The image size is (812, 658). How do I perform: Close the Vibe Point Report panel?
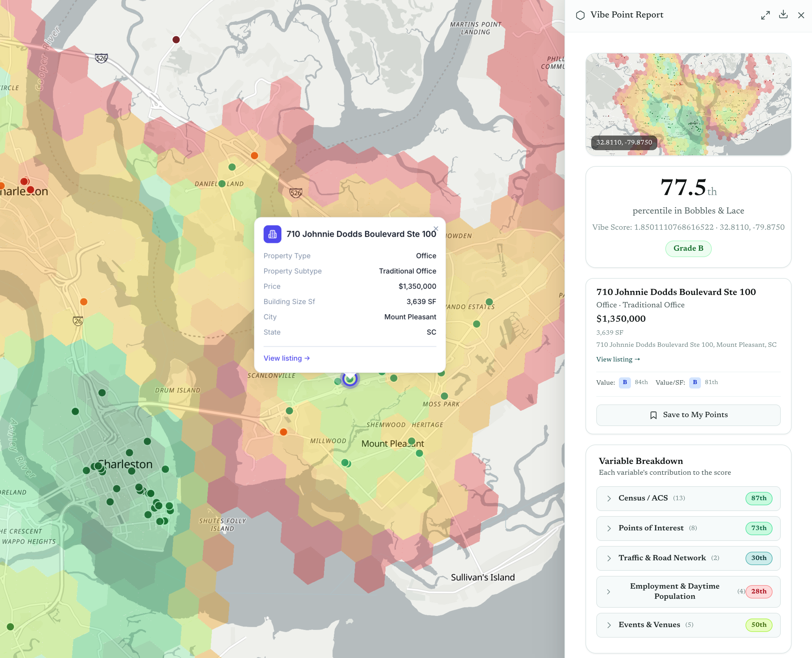(x=801, y=15)
